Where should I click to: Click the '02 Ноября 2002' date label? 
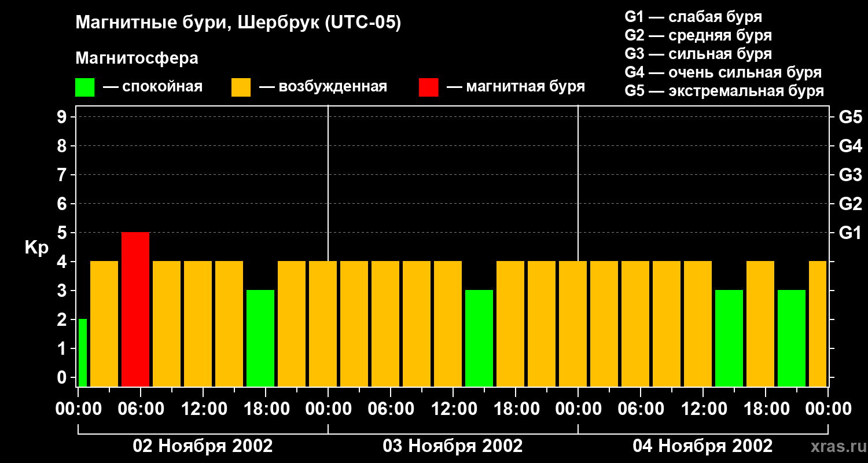[x=203, y=446]
